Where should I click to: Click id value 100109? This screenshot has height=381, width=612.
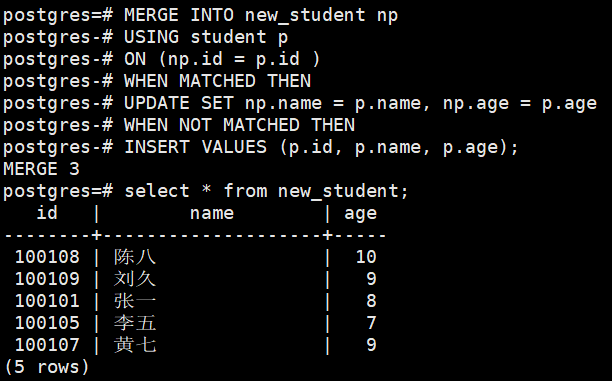[x=47, y=279]
